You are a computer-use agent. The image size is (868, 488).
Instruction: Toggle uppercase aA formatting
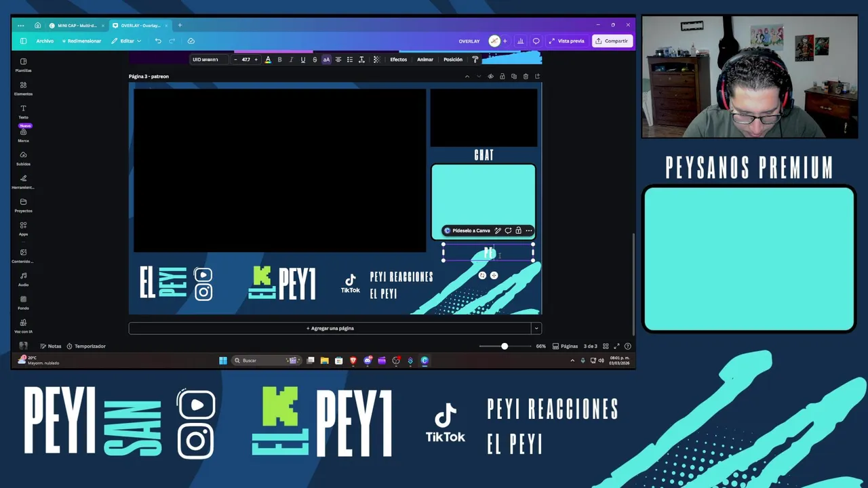click(x=326, y=60)
